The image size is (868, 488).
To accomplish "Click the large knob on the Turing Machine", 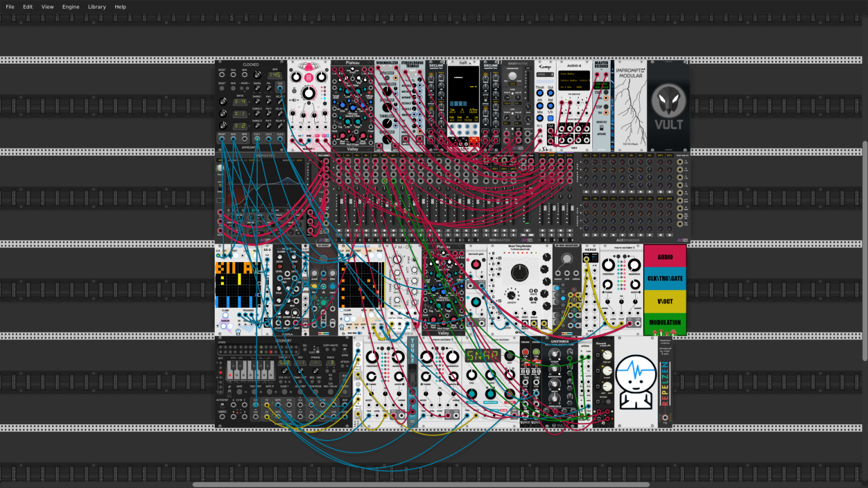I will tap(519, 273).
